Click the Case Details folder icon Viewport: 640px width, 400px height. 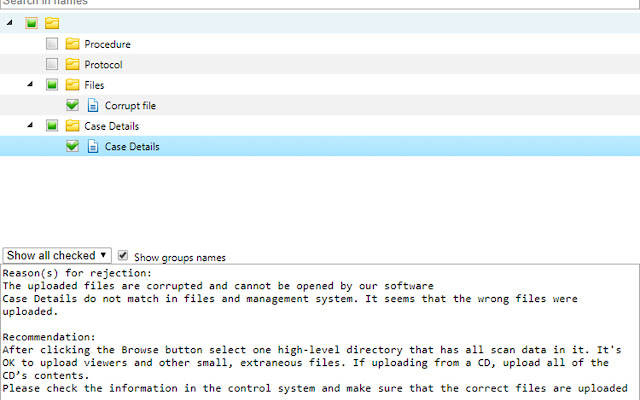click(x=72, y=126)
